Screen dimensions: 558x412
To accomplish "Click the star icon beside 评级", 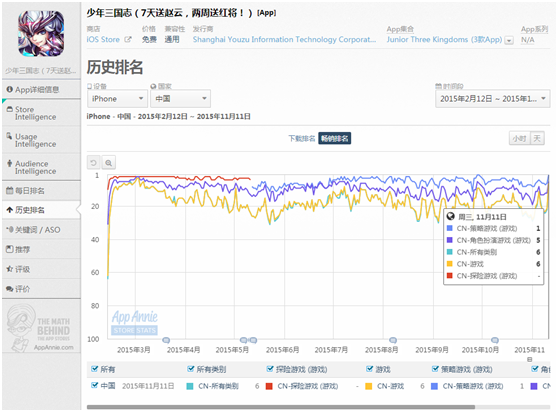I will tap(10, 269).
